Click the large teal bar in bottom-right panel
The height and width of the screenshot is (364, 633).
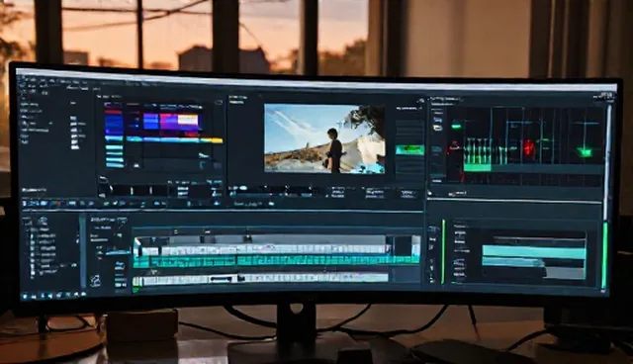pyautogui.click(x=534, y=252)
